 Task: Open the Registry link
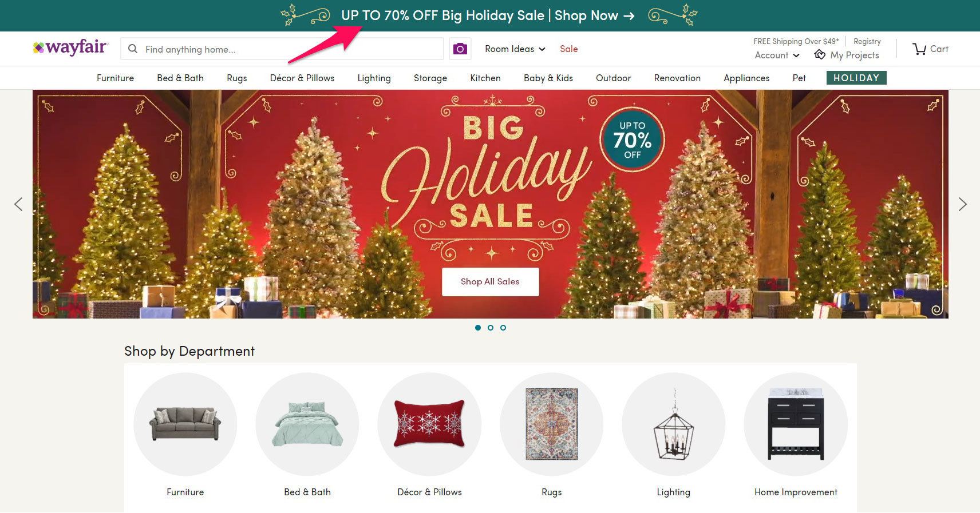867,41
